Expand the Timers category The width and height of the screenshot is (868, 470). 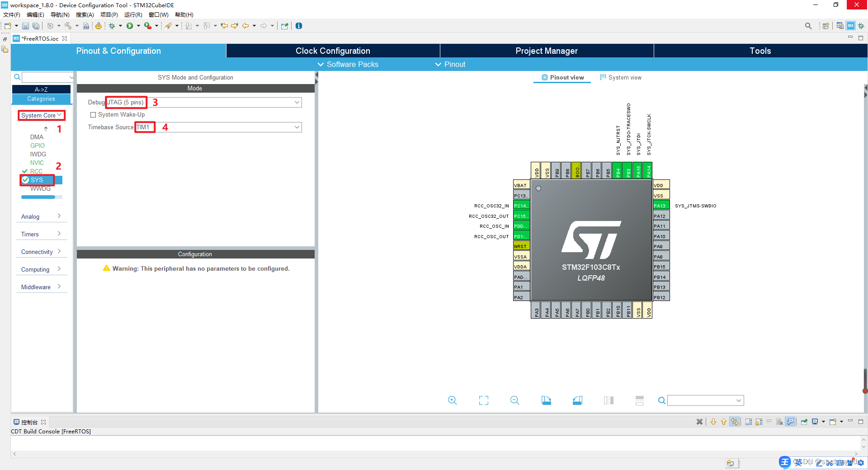coord(41,234)
